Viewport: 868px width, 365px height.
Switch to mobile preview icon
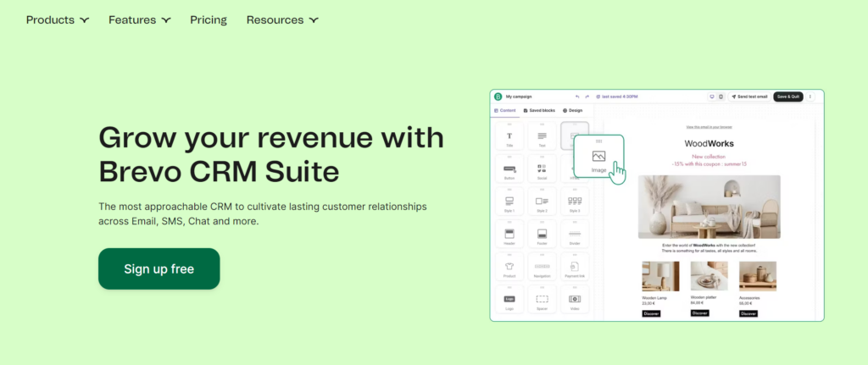pos(721,97)
